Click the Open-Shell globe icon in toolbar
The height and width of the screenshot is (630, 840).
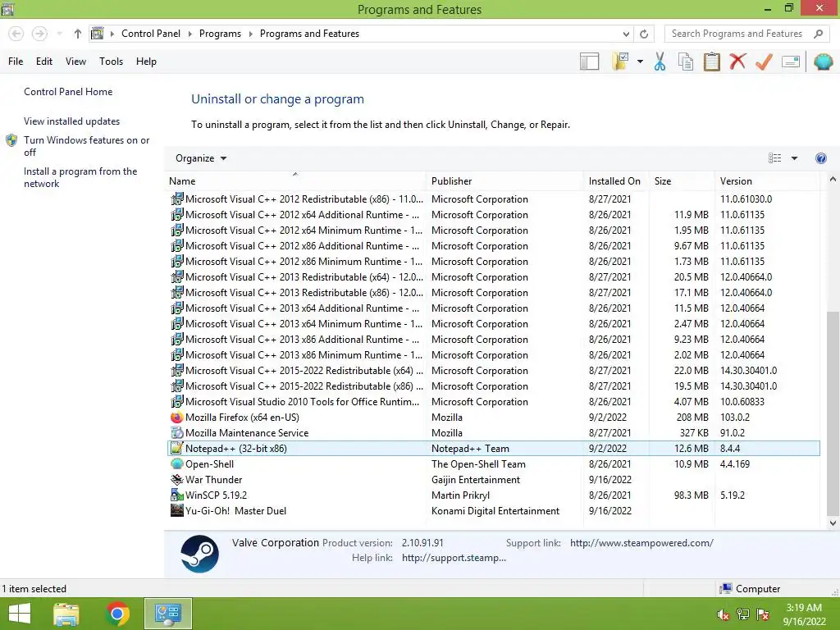[x=823, y=62]
